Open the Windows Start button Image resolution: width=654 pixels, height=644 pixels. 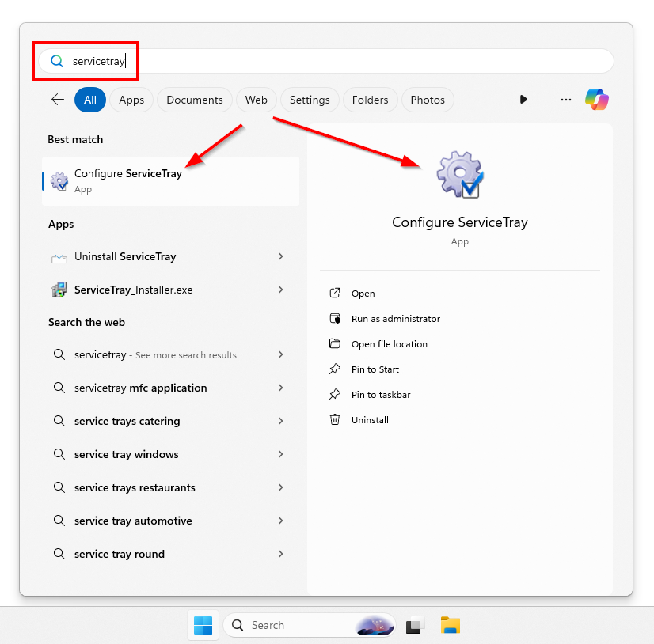pyautogui.click(x=203, y=625)
